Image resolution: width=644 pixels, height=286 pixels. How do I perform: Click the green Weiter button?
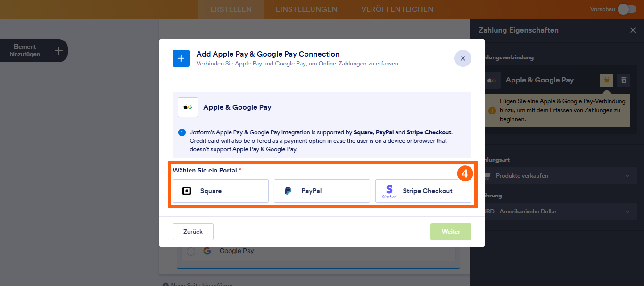pos(451,232)
